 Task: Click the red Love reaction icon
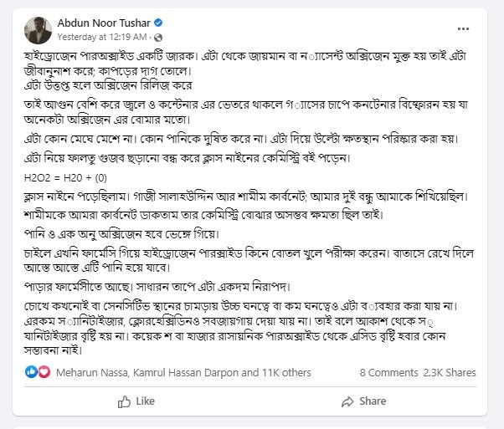point(42,372)
